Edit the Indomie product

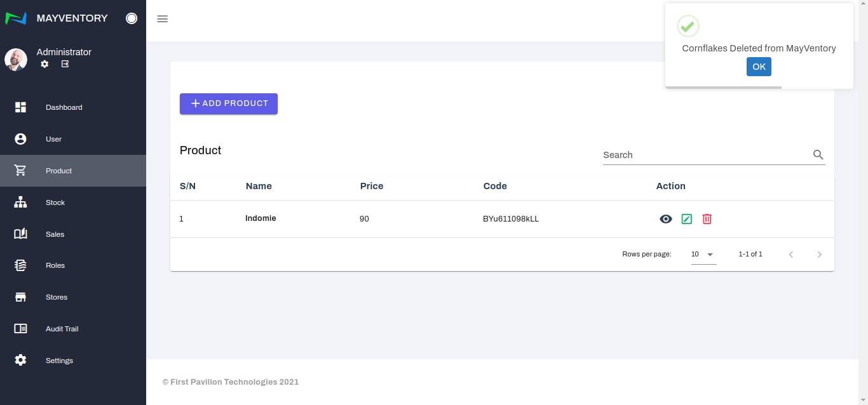click(x=686, y=219)
